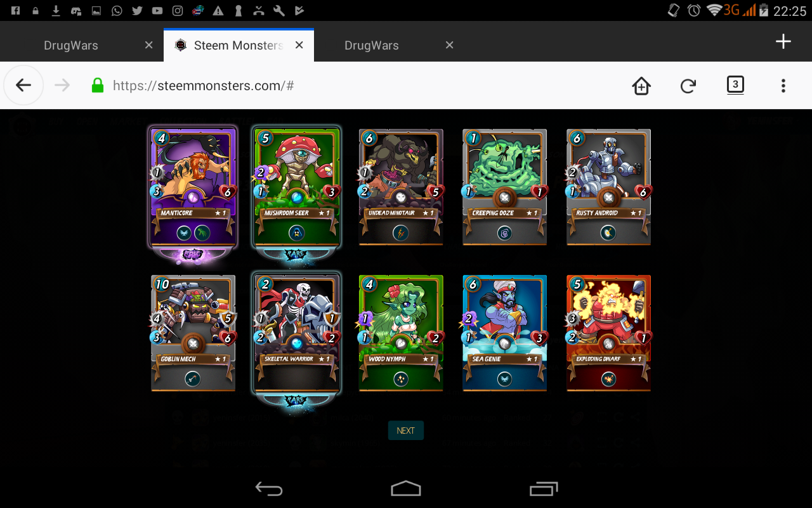Viewport: 812px width, 508px height.
Task: Tap the Mushroom Seer silence ability icon
Action: click(x=297, y=233)
